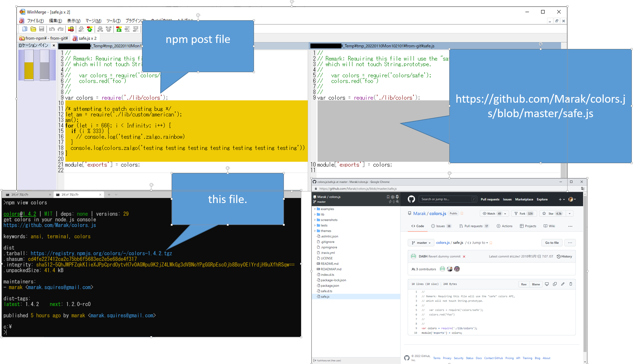The height and width of the screenshot is (364, 635).
Task: Select the next difference down-arrow icon
Action: coord(81,29)
